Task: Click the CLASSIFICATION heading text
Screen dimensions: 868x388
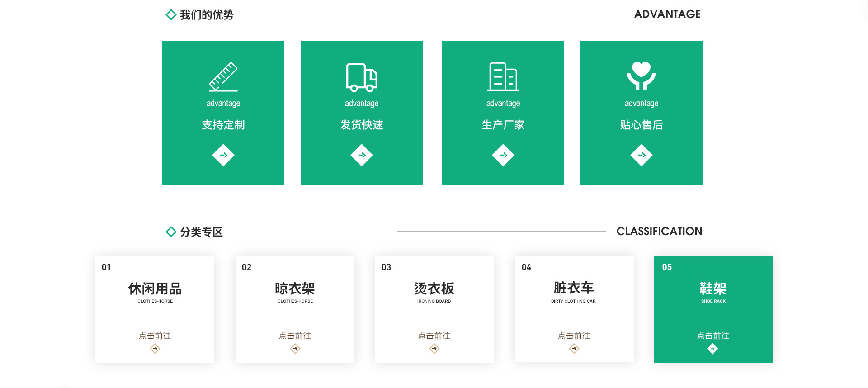Action: click(x=659, y=231)
